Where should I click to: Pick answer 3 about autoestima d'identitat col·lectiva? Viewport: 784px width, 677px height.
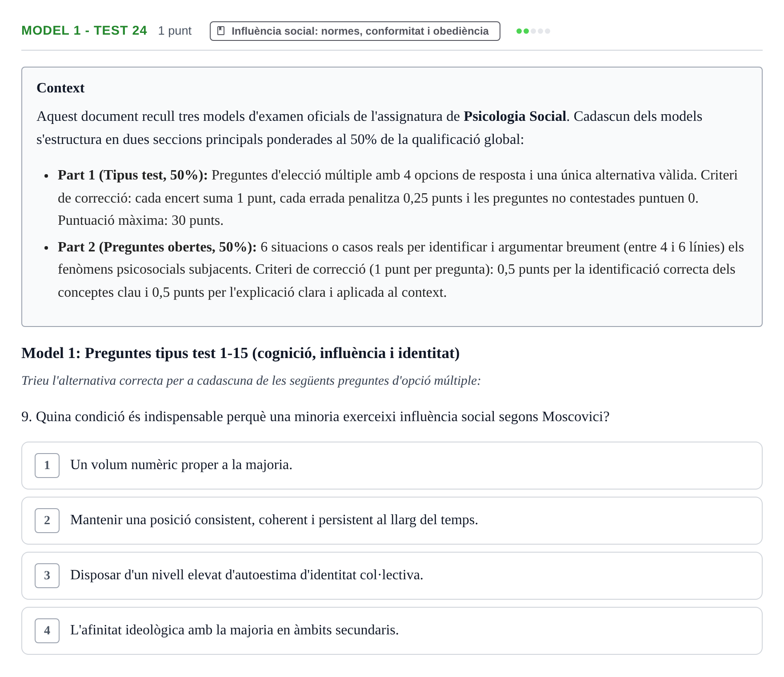(392, 575)
